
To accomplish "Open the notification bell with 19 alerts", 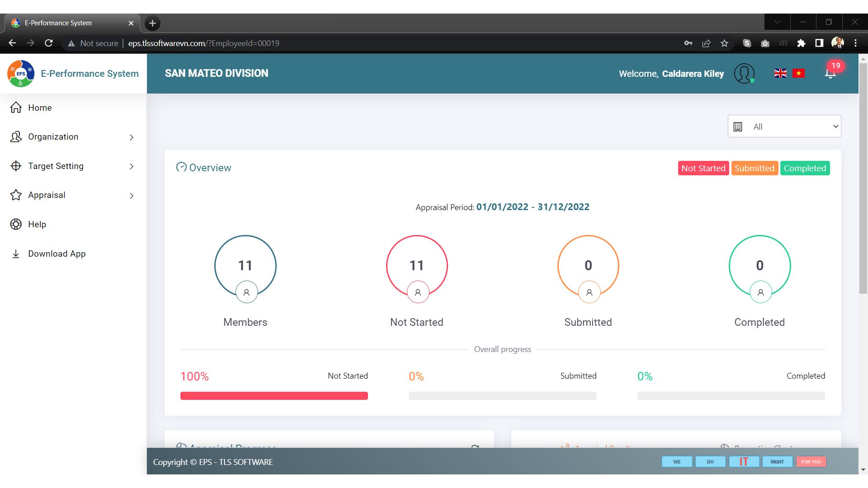I will 830,73.
